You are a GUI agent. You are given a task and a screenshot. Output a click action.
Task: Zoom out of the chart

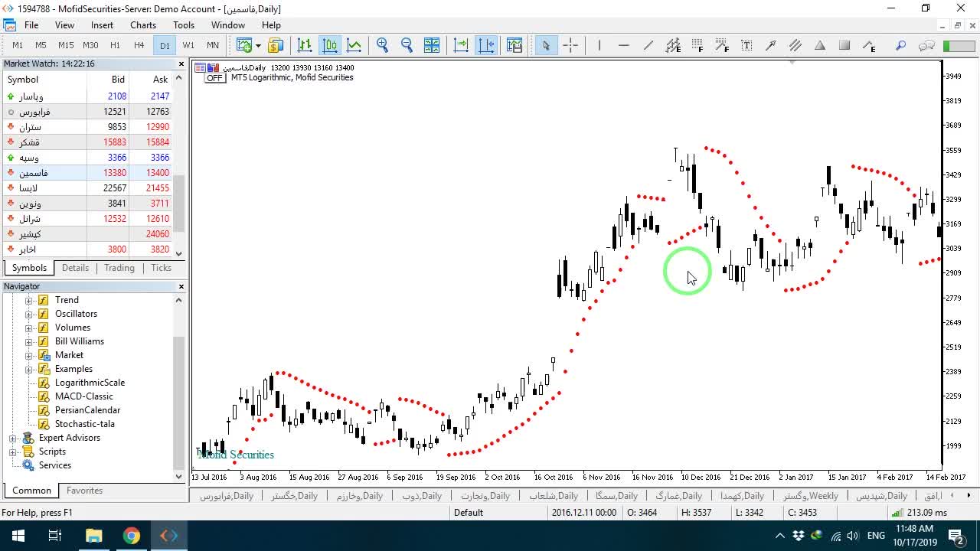[x=407, y=45]
